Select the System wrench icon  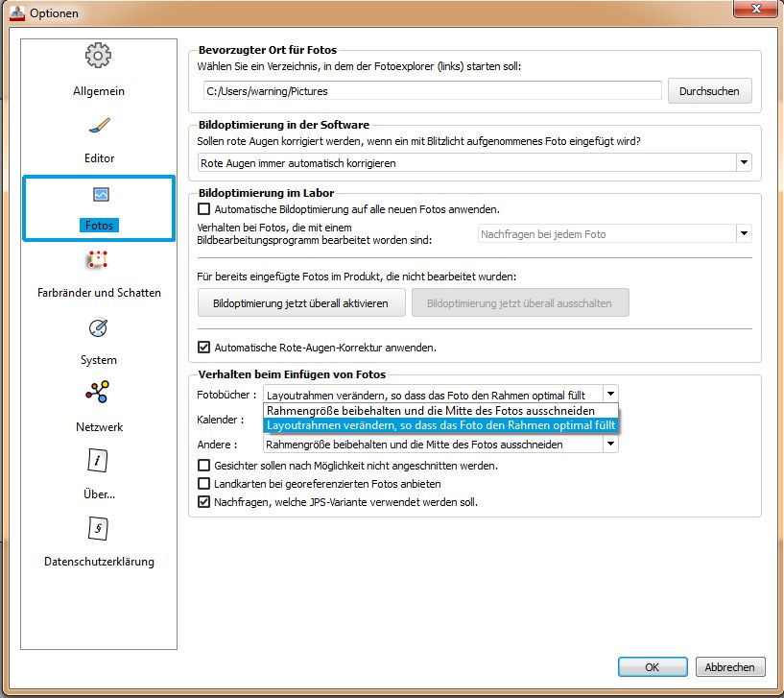pos(98,327)
